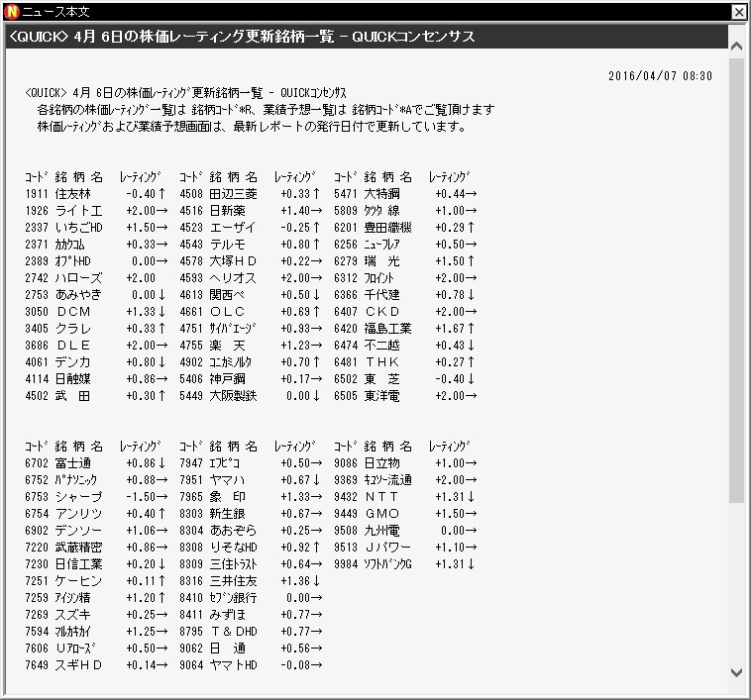Select row 9064 ヤマトHD
Screen dimensions: 751x700
tap(251, 665)
